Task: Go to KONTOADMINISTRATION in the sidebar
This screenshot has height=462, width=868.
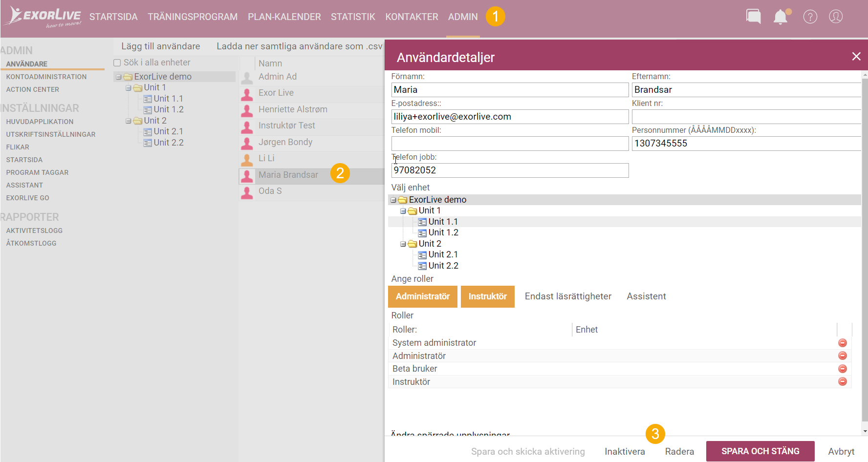Action: pos(46,77)
